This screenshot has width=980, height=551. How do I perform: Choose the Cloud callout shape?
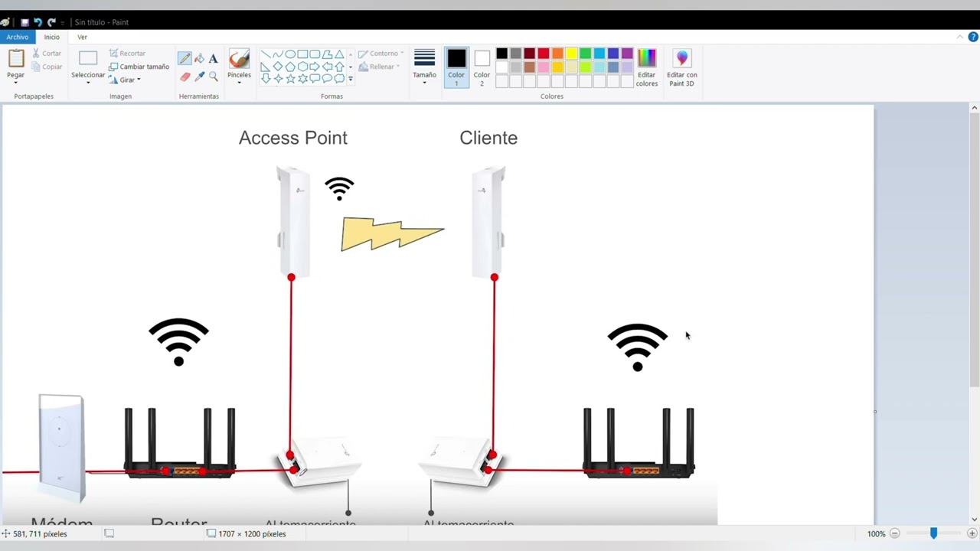(x=339, y=78)
